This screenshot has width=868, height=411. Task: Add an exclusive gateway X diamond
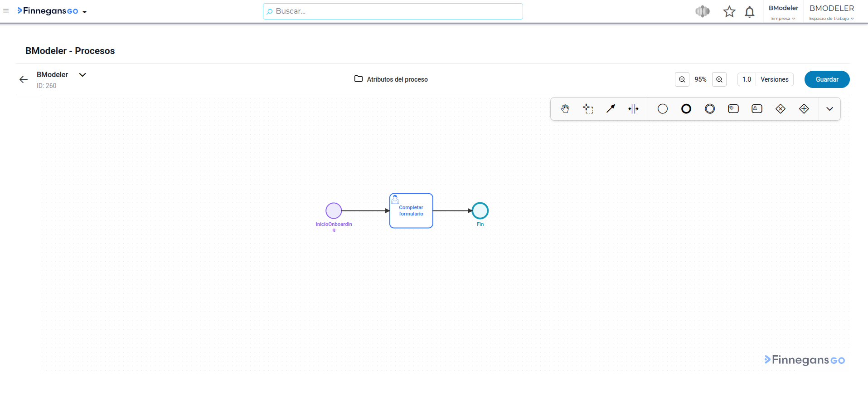pos(781,109)
